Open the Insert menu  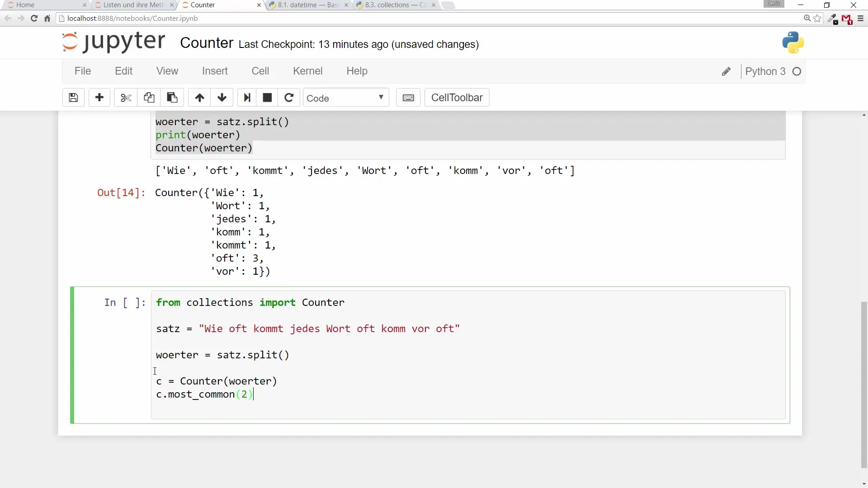[x=215, y=71]
